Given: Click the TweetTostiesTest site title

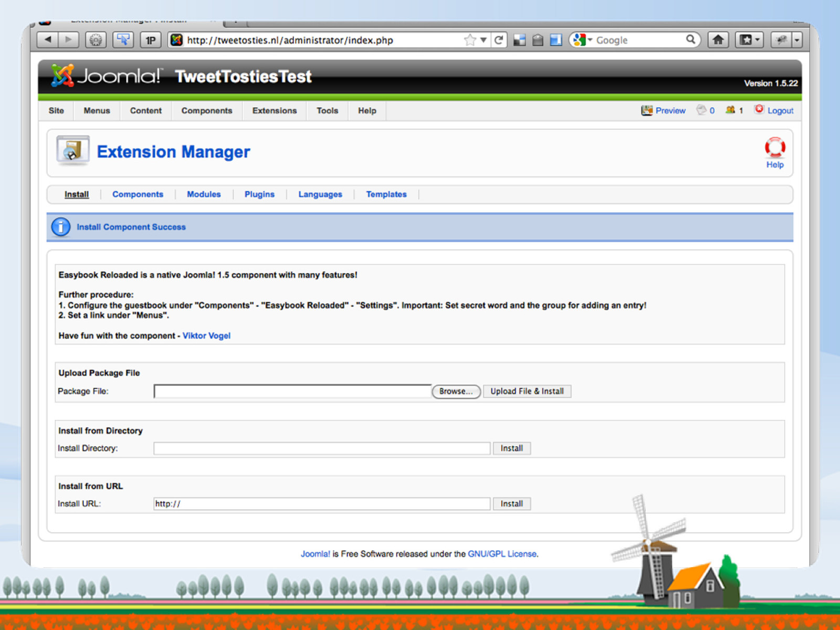Looking at the screenshot, I should (243, 77).
